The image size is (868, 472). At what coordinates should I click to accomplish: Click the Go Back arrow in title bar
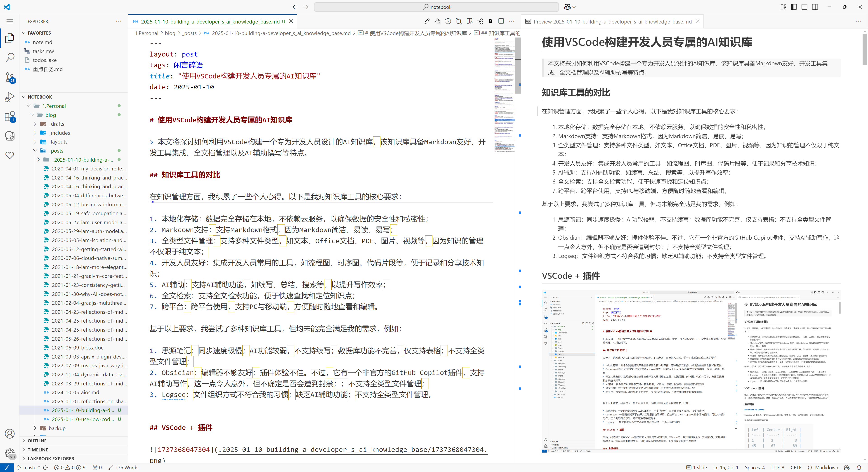tap(295, 7)
